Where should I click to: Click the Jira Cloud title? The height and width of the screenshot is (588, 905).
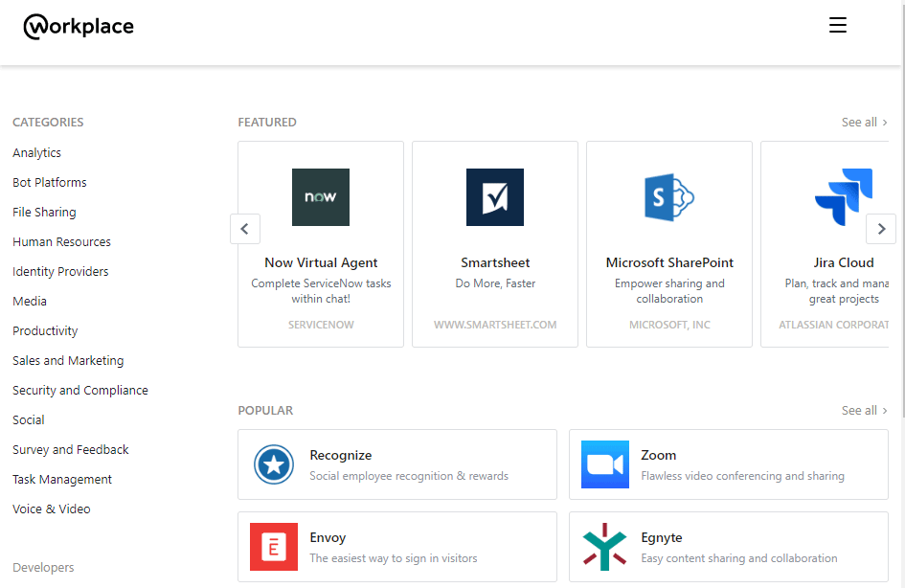pos(844,263)
